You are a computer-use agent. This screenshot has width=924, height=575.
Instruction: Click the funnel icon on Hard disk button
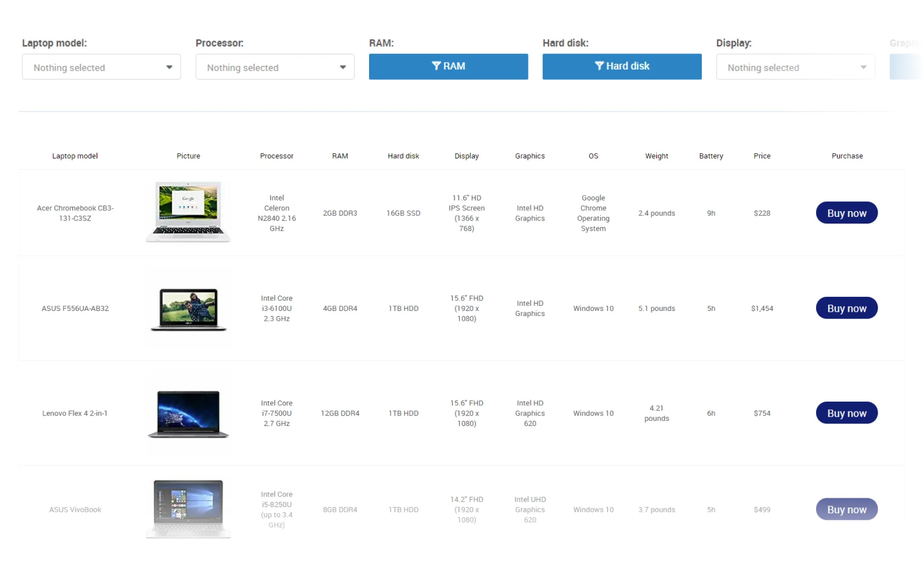click(599, 66)
